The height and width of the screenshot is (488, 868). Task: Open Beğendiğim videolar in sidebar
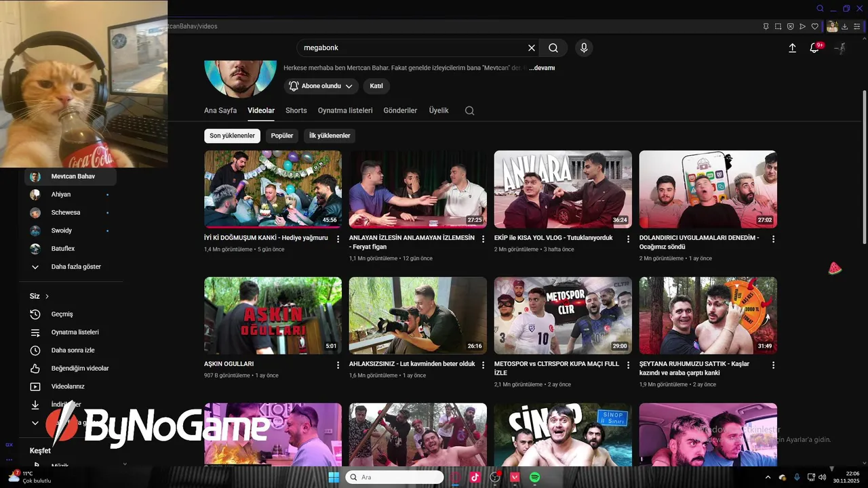(71, 369)
